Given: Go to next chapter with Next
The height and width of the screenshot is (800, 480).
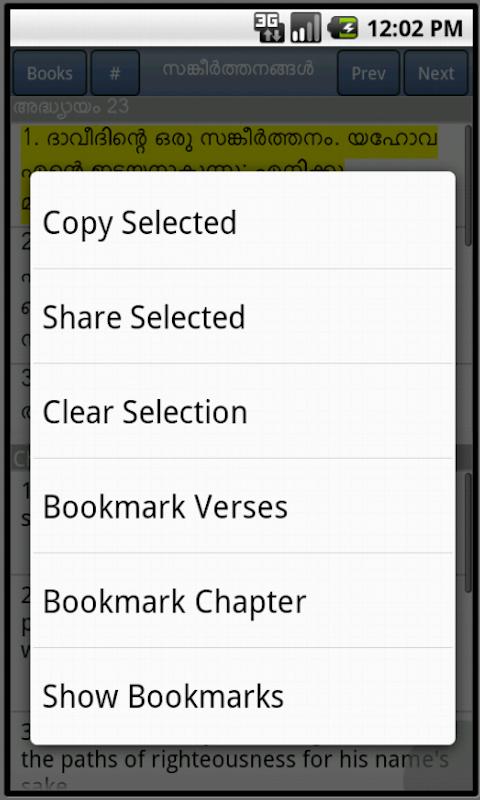Looking at the screenshot, I should [436, 73].
